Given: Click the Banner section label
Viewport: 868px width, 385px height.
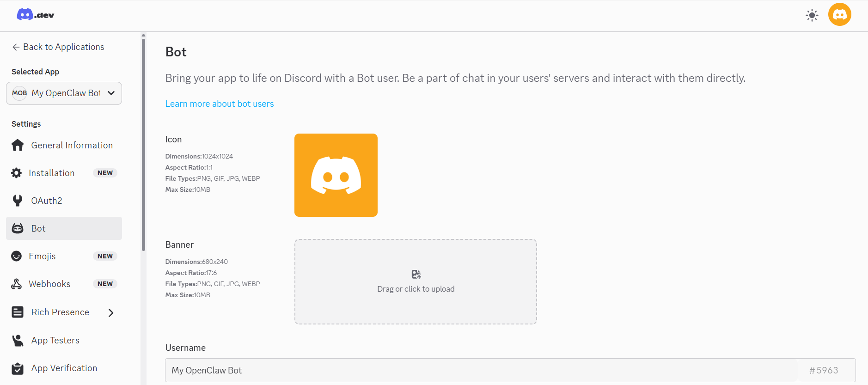Looking at the screenshot, I should (179, 245).
